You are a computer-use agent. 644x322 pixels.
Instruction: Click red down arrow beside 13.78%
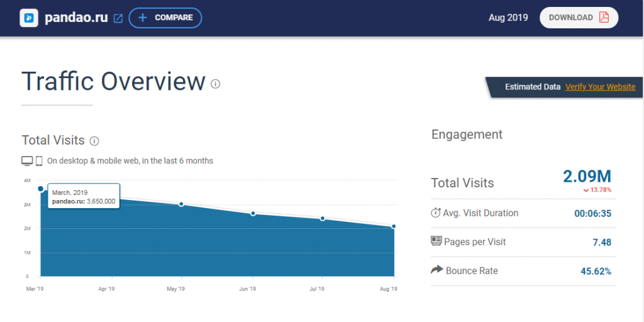click(x=586, y=190)
